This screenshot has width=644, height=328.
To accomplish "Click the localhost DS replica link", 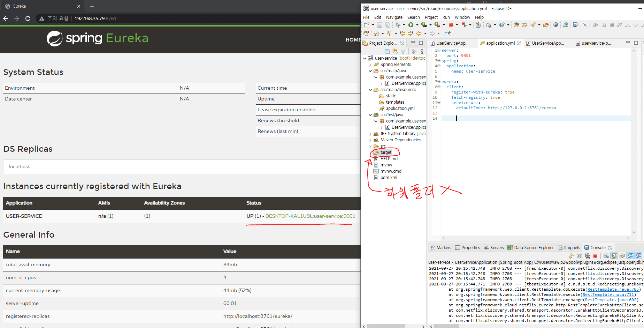I will [19, 166].
